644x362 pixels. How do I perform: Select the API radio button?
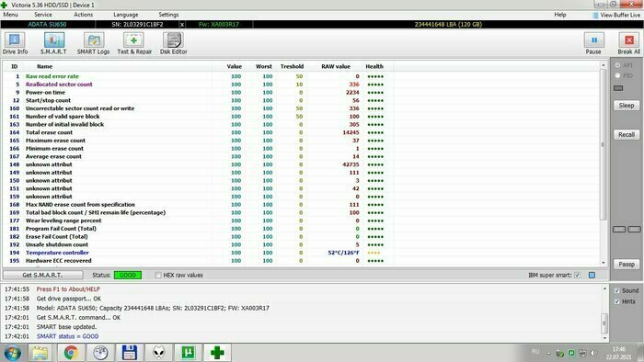point(617,65)
